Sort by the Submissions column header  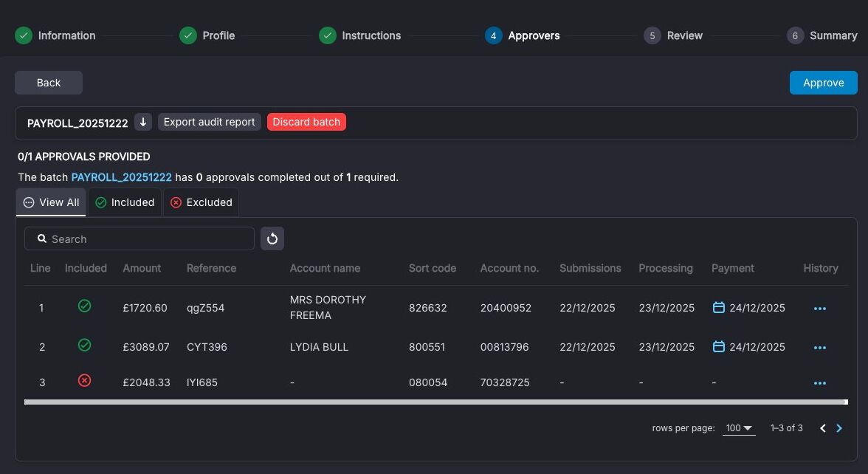[590, 268]
